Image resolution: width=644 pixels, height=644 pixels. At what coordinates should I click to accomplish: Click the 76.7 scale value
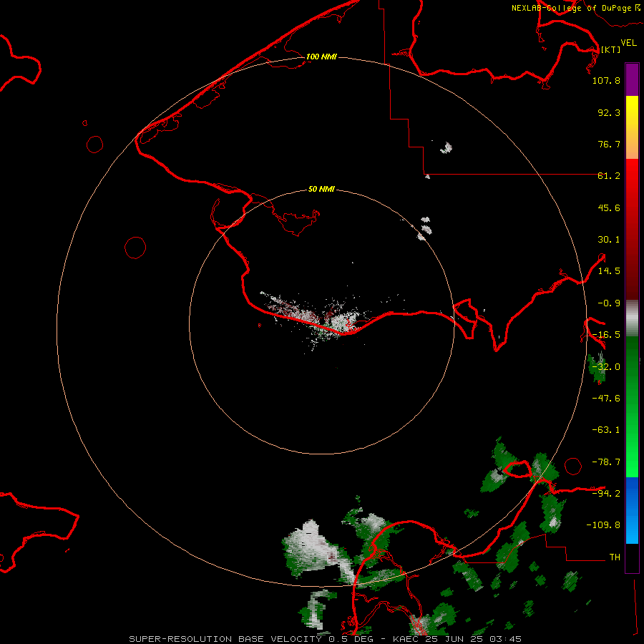(x=609, y=144)
